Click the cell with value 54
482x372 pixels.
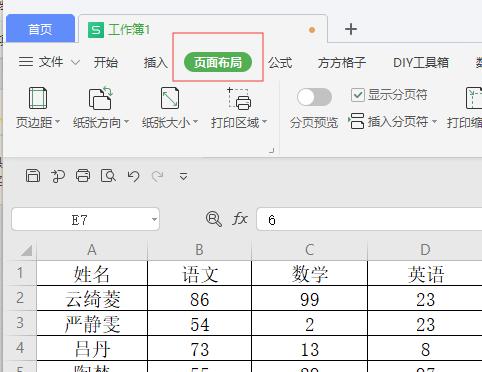pyautogui.click(x=199, y=323)
